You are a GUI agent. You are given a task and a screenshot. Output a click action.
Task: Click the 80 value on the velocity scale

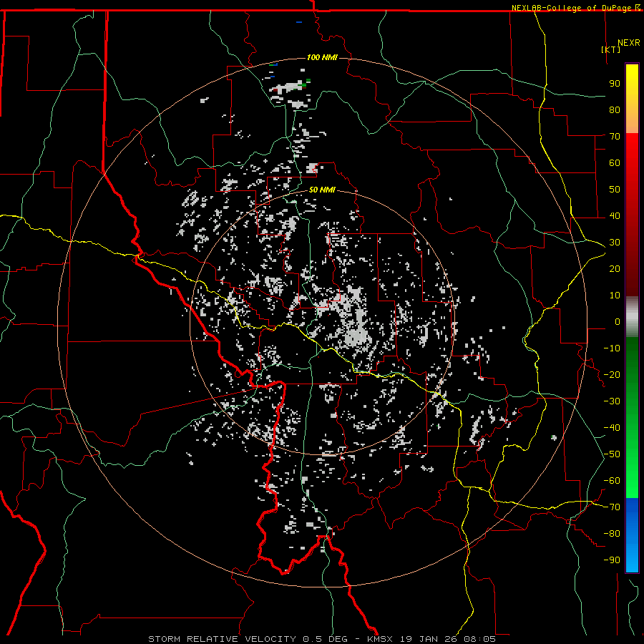[x=615, y=110]
